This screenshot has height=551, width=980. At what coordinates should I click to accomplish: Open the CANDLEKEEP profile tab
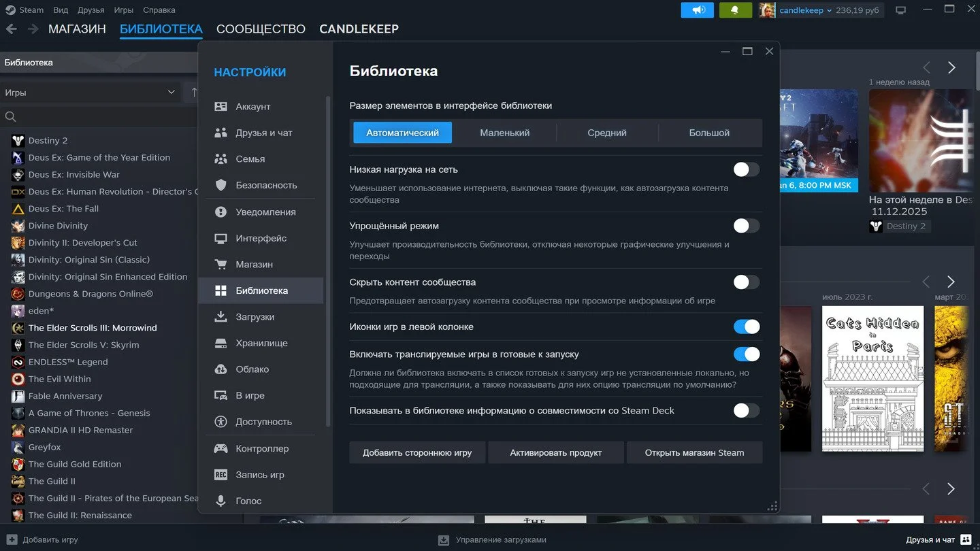359,29
